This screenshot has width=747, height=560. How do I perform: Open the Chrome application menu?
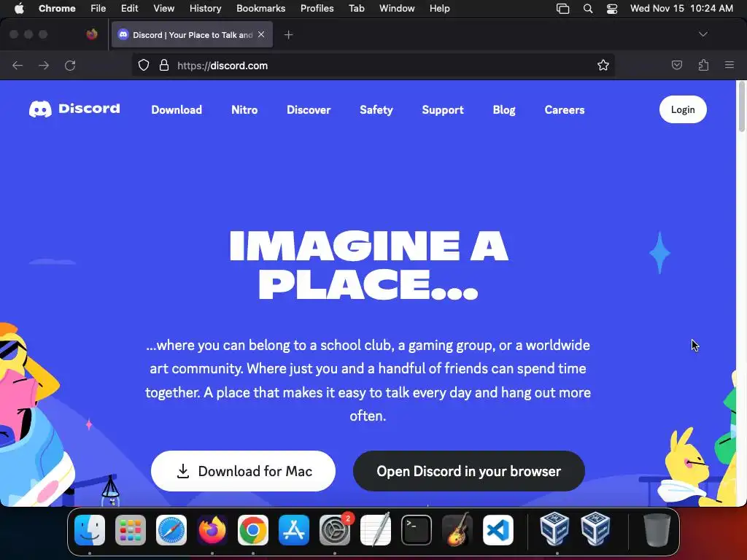coord(57,8)
